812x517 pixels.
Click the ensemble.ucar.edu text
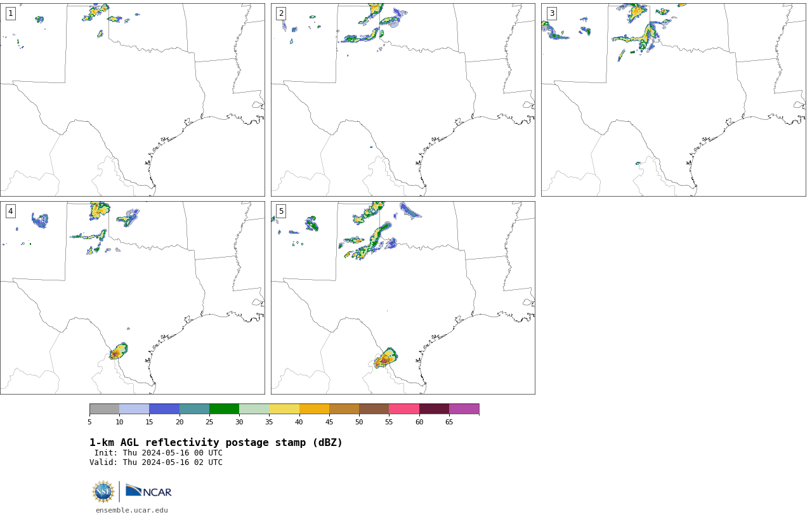(x=132, y=510)
